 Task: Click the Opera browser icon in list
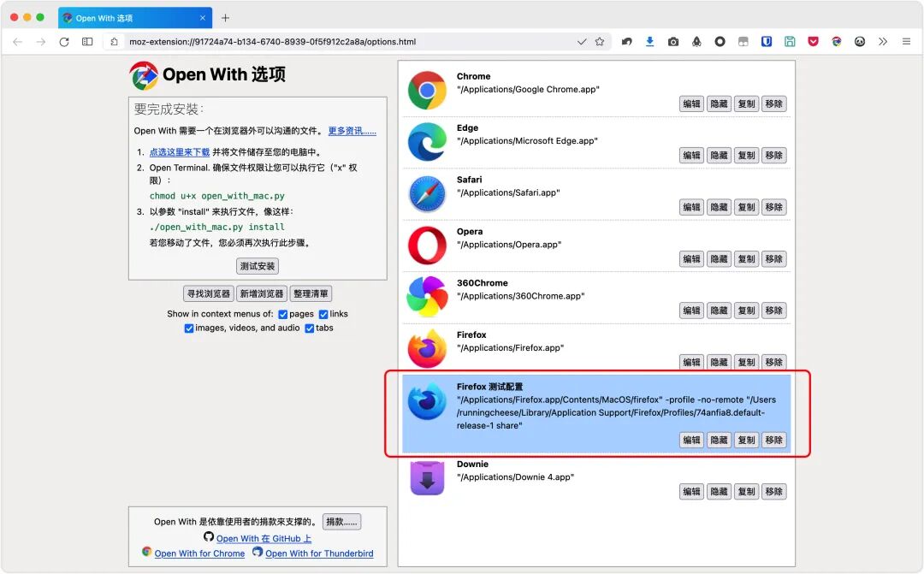[427, 246]
